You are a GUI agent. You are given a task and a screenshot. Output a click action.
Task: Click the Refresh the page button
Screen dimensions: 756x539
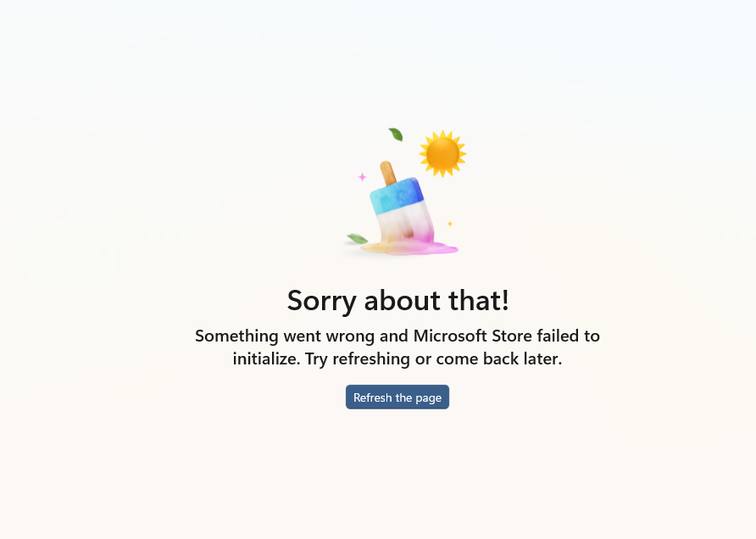397,397
